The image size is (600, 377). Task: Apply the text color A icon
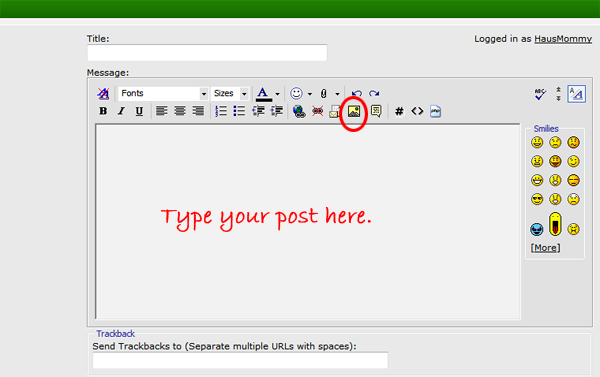(x=263, y=94)
